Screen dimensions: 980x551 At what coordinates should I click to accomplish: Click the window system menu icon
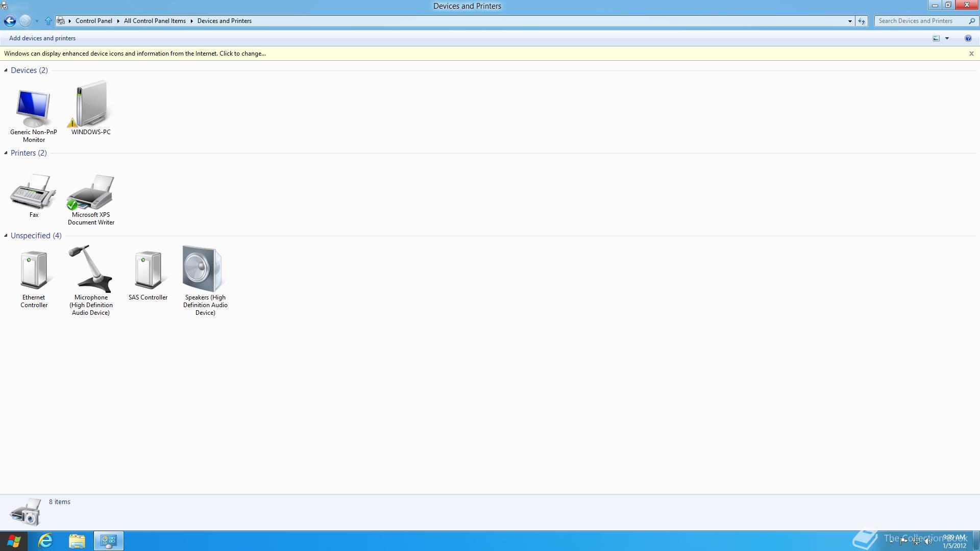click(x=4, y=6)
